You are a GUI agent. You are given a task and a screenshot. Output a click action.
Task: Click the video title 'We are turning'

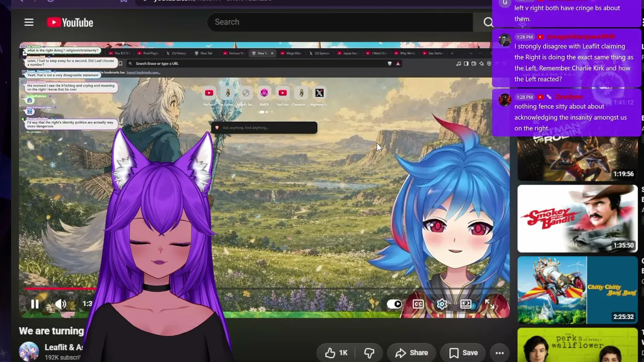coord(51,331)
